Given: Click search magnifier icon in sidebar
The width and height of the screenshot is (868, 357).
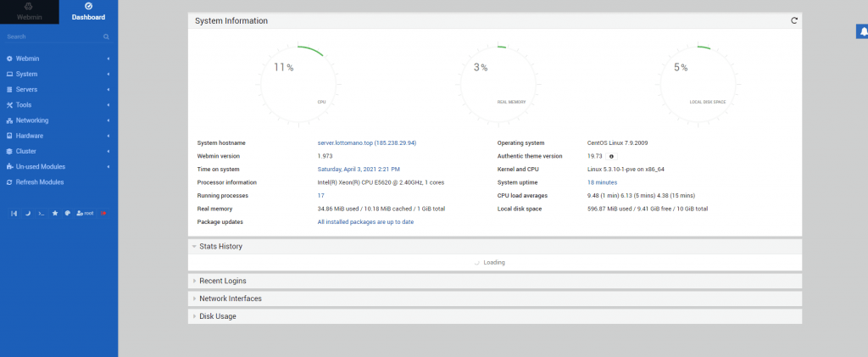Looking at the screenshot, I should [x=106, y=37].
